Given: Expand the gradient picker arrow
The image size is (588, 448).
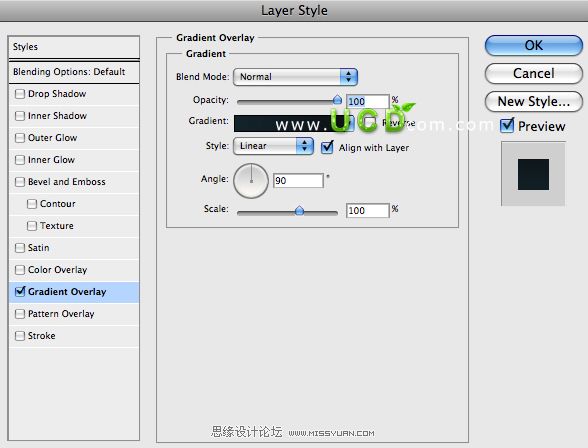Looking at the screenshot, I should pos(349,123).
